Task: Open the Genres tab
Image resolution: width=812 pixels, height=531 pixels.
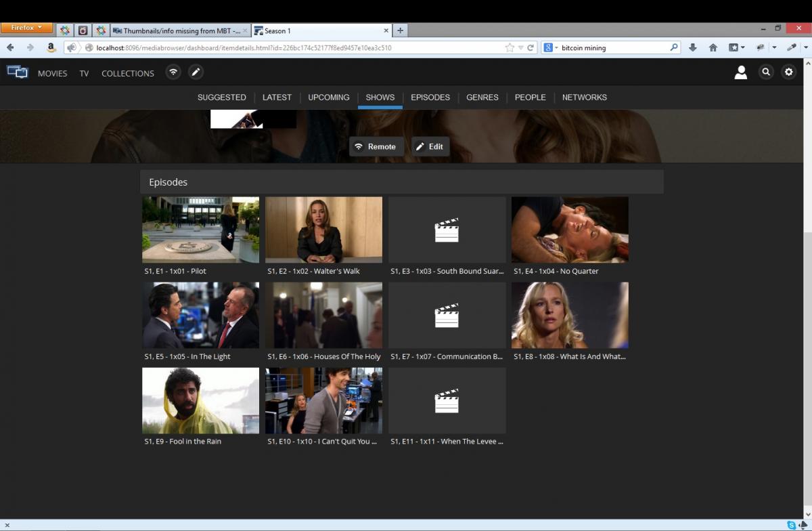Action: [x=482, y=98]
